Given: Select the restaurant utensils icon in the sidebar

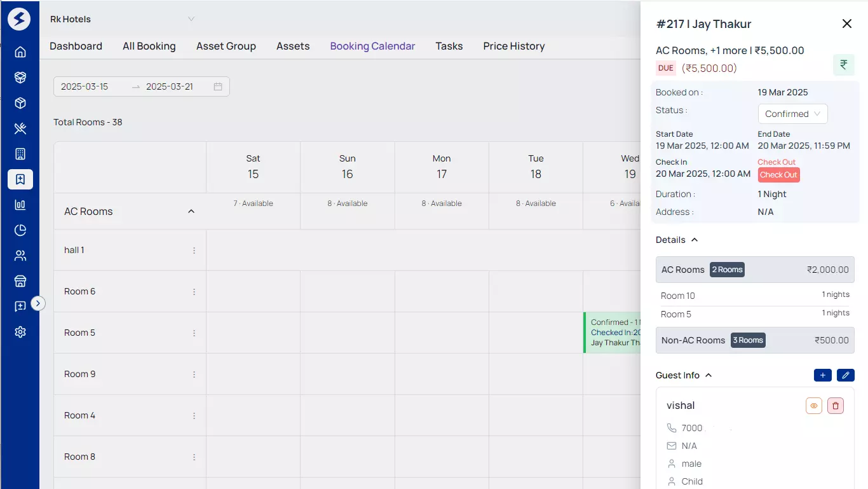Looking at the screenshot, I should pos(20,128).
